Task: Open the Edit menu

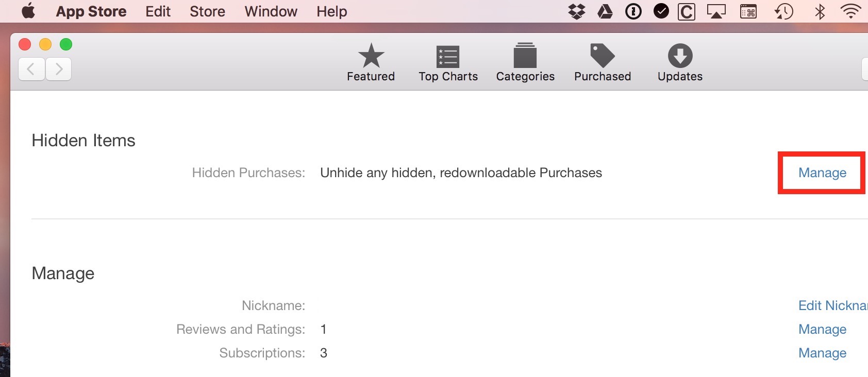Action: pos(158,11)
